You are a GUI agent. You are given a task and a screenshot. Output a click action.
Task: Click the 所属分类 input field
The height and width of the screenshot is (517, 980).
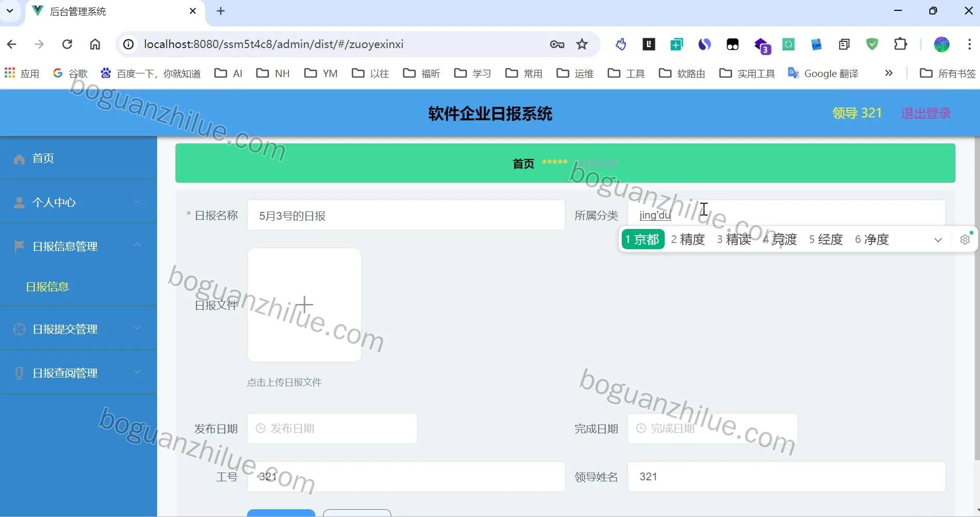786,213
